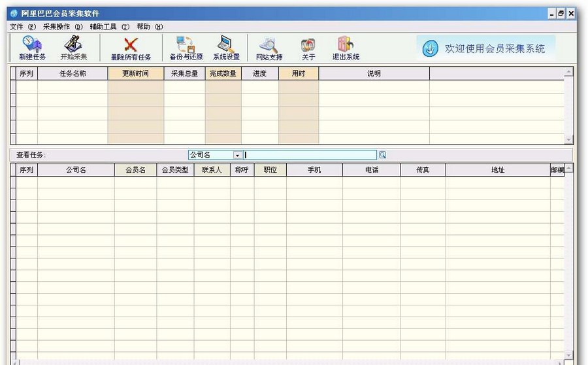
Task: Click the 欢迎使用会员采集系统 banner arrow icon
Action: 430,49
